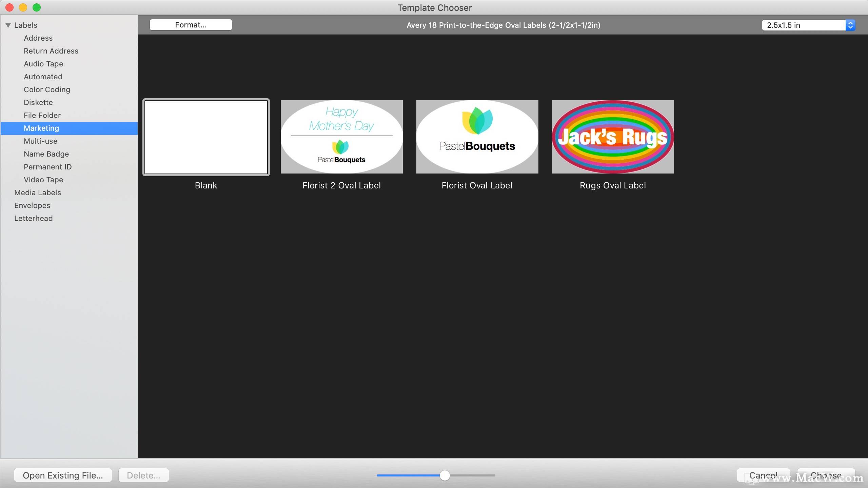
Task: Click the Choose button
Action: tap(826, 475)
